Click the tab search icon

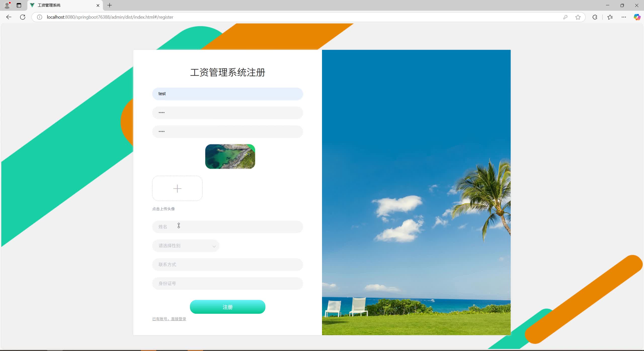pyautogui.click(x=19, y=5)
